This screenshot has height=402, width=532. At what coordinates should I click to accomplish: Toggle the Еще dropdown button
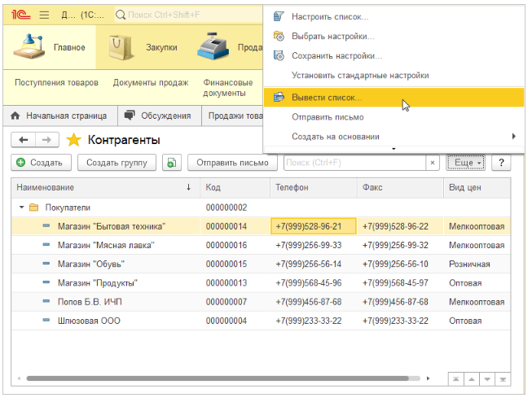pyautogui.click(x=465, y=163)
